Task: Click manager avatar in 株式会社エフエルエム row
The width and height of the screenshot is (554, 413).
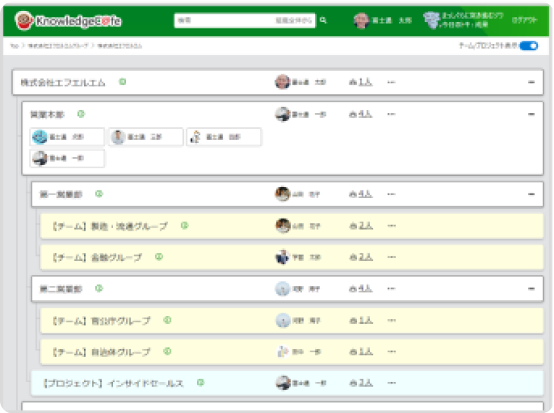Action: (283, 82)
